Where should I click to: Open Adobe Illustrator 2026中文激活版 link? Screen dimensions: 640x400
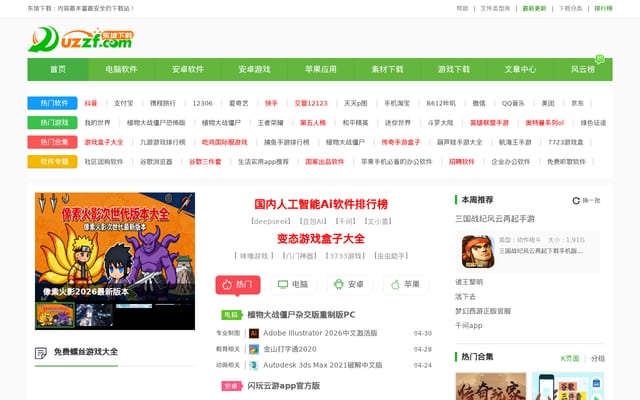[x=320, y=333]
